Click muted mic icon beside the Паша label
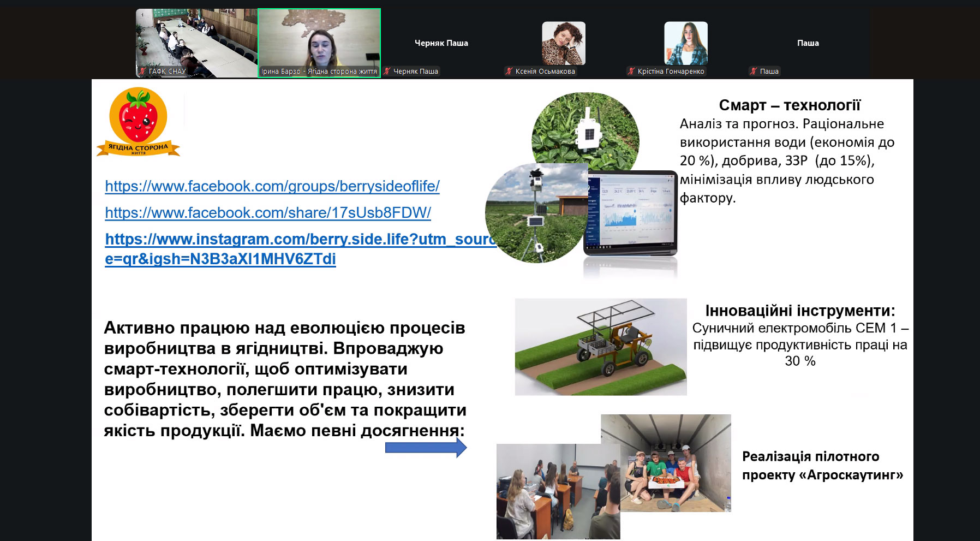 point(754,71)
